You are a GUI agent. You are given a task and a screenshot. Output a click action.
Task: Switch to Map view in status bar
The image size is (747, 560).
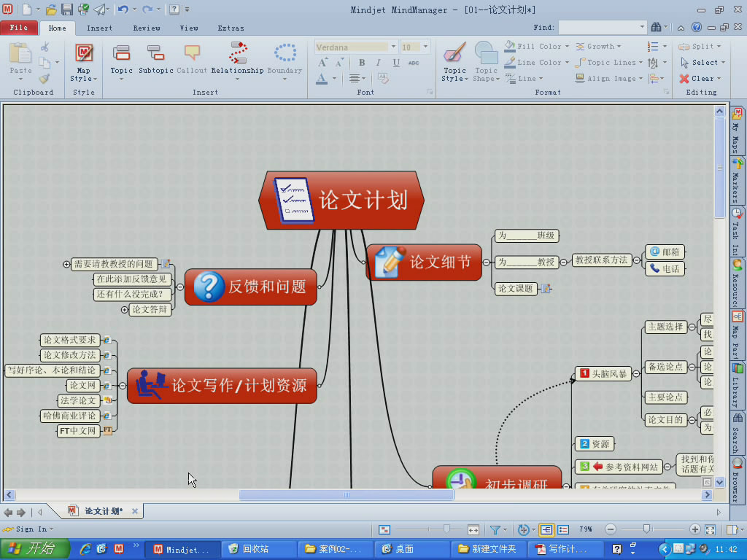546,529
